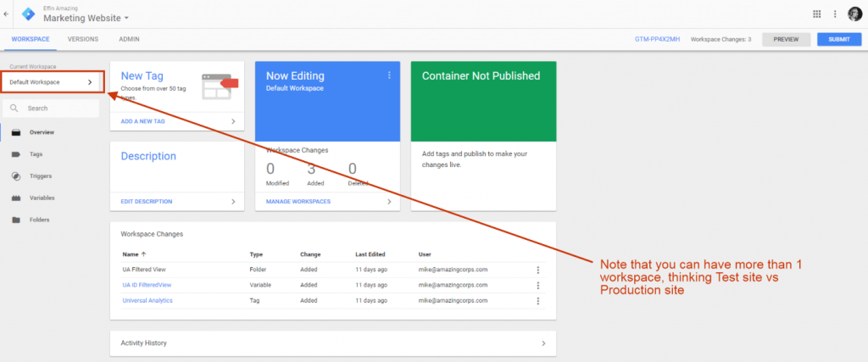Select Variables in the sidebar
This screenshot has height=362, width=868.
42,198
